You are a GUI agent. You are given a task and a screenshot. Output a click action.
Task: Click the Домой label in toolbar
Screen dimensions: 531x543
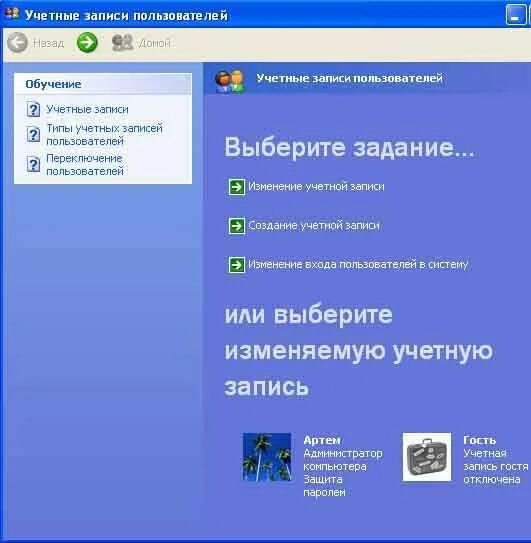click(154, 43)
